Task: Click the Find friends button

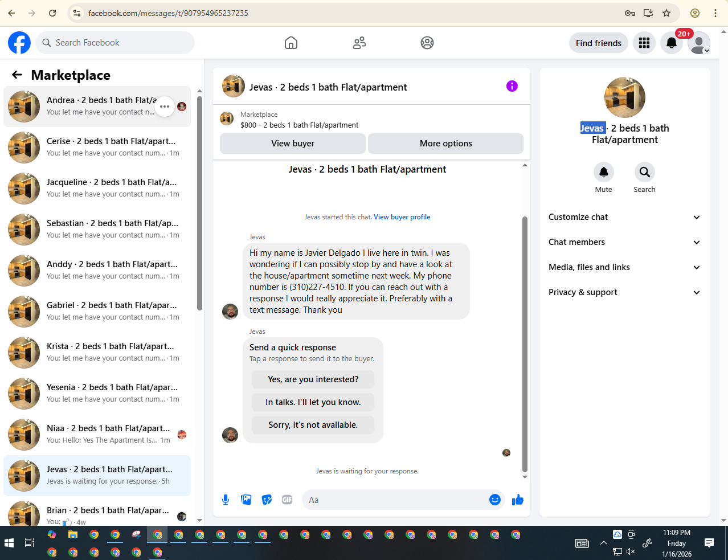Action: click(599, 43)
